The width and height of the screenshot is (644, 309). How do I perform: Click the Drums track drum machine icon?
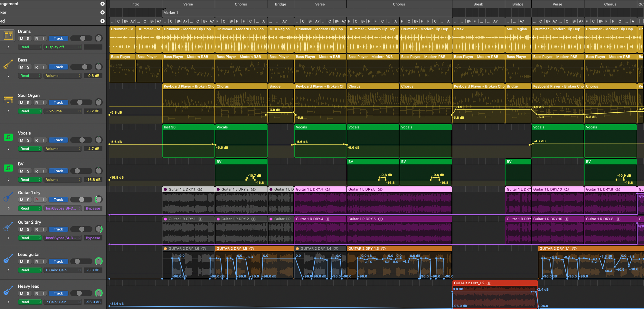click(8, 35)
